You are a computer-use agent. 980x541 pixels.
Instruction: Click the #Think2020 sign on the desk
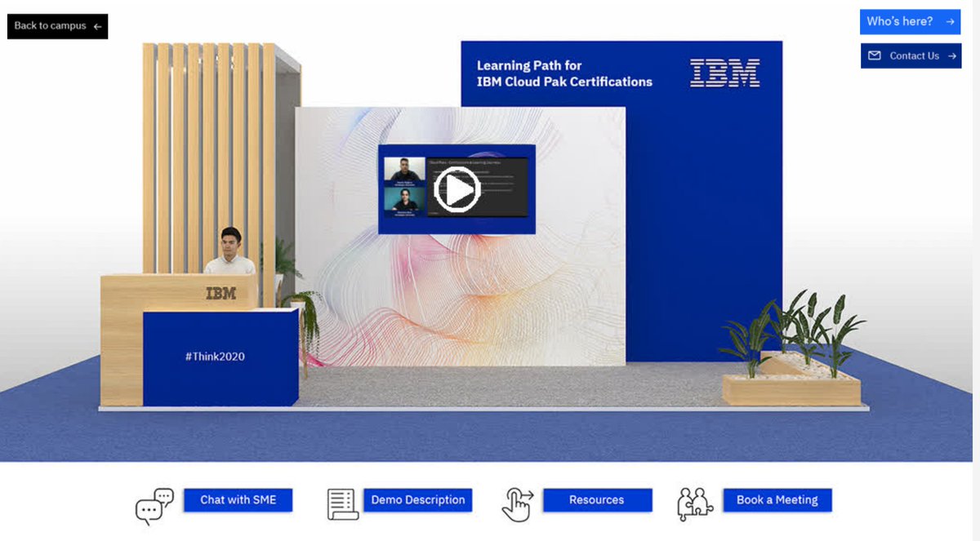(x=215, y=356)
